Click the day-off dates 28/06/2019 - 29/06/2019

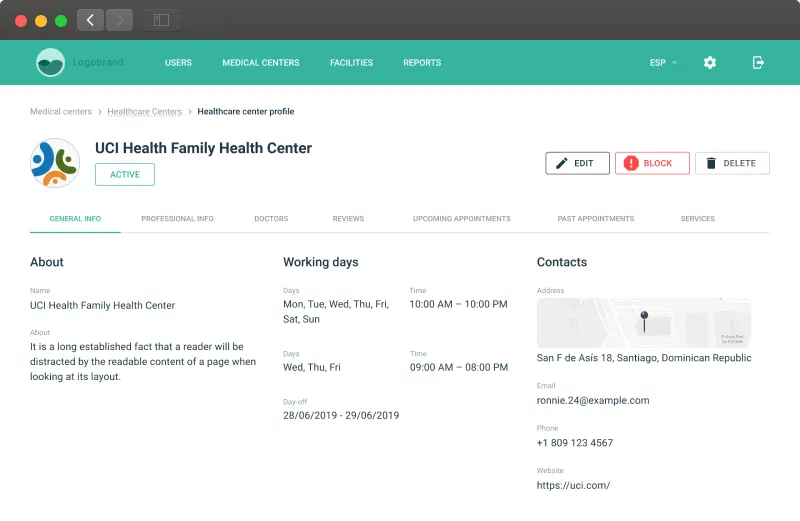(341, 415)
